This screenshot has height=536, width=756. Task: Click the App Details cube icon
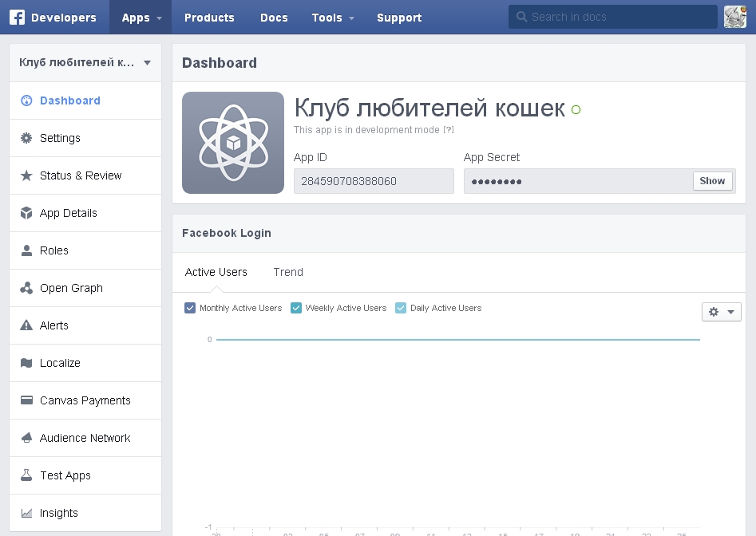tap(26, 213)
